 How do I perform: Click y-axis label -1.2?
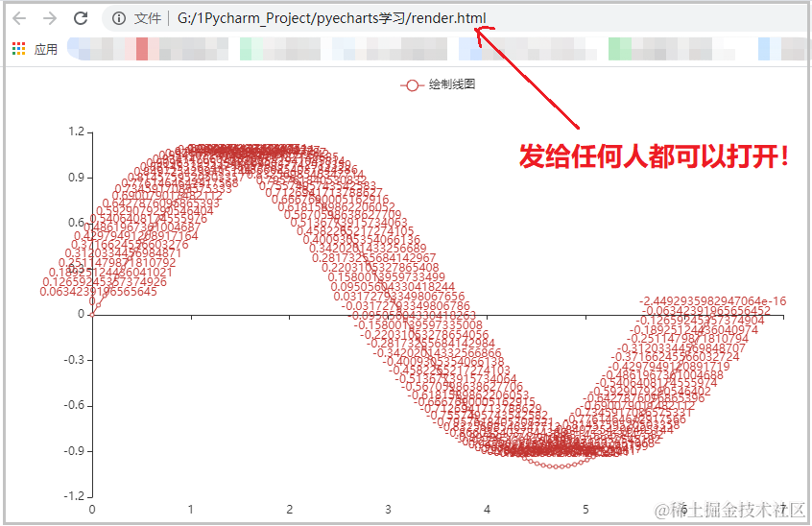74,496
